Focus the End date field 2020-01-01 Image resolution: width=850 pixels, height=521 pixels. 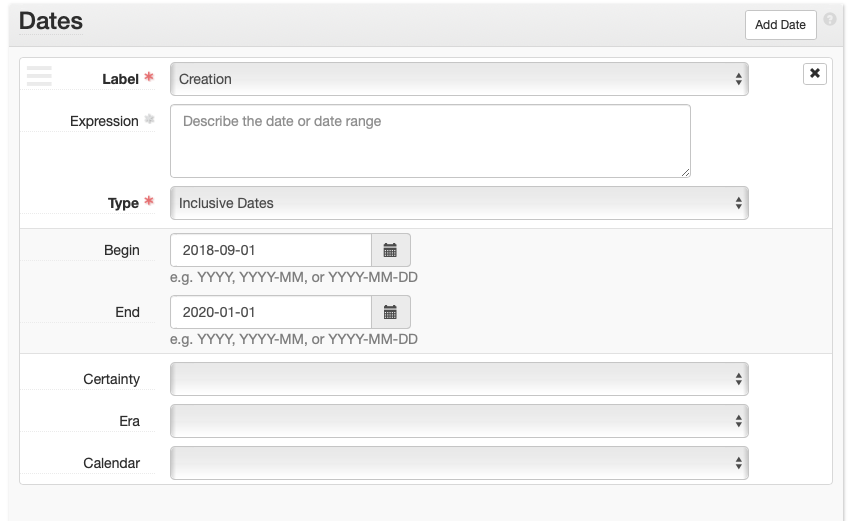(271, 312)
